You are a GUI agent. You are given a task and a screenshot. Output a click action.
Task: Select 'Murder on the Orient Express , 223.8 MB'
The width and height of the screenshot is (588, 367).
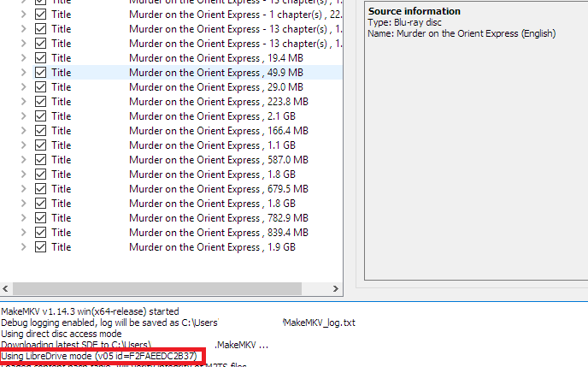[x=219, y=102]
